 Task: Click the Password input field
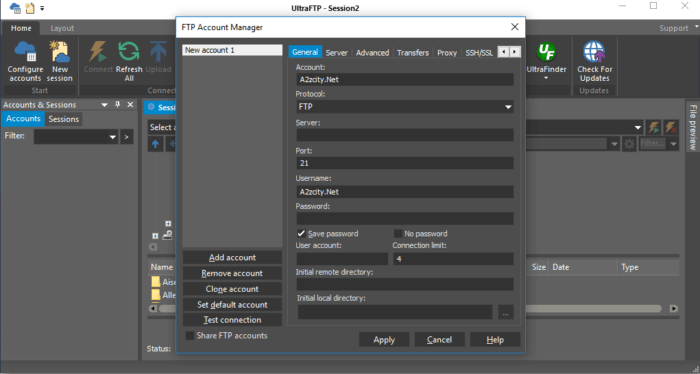(405, 218)
